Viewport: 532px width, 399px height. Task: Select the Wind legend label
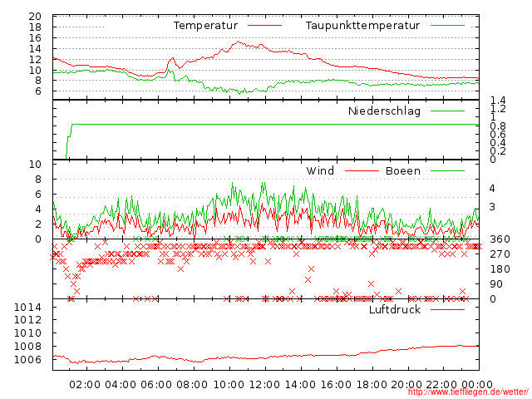[x=320, y=170]
